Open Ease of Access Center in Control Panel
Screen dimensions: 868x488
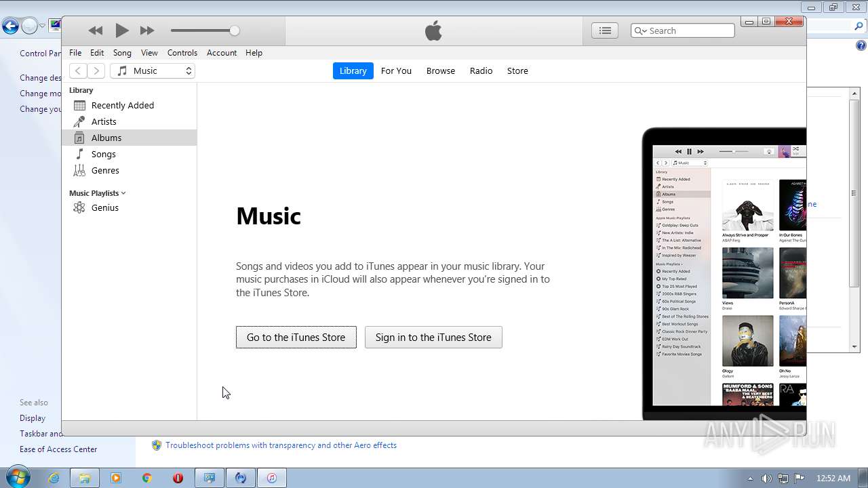click(58, 449)
